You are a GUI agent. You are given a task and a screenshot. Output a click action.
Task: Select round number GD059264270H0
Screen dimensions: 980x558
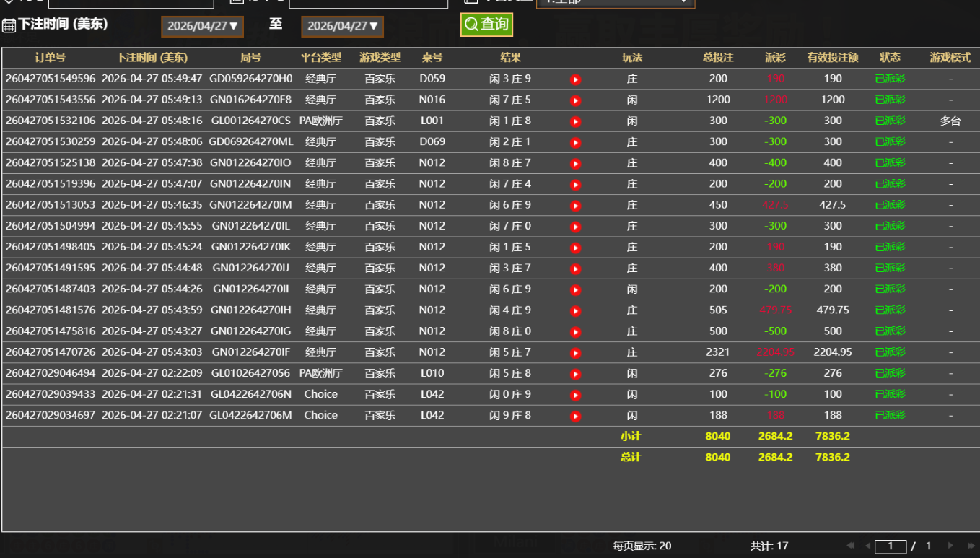(251, 79)
